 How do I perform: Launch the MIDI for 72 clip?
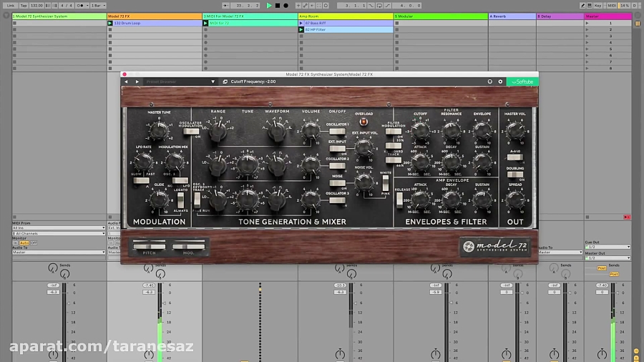click(x=205, y=23)
